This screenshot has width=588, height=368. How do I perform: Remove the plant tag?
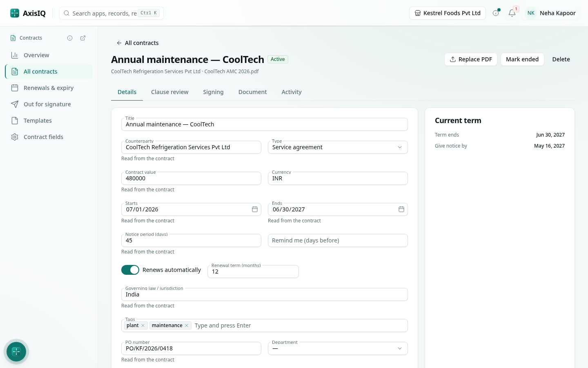coord(143,325)
